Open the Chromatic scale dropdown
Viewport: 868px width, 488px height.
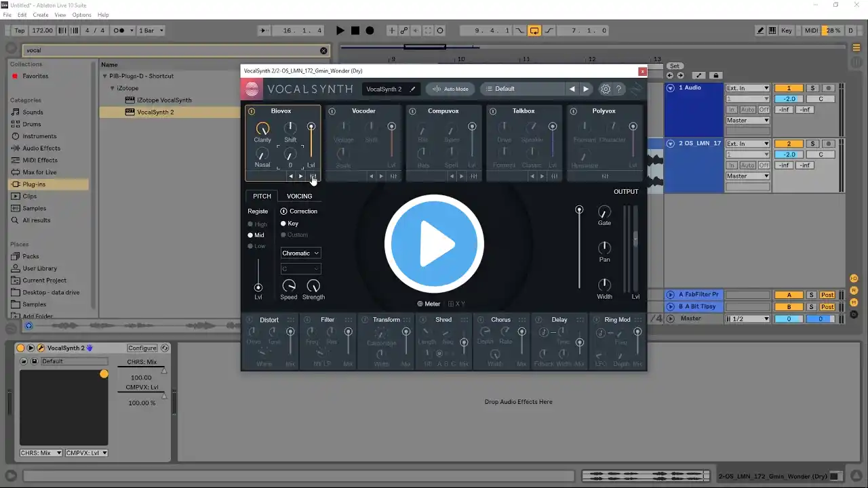(300, 253)
